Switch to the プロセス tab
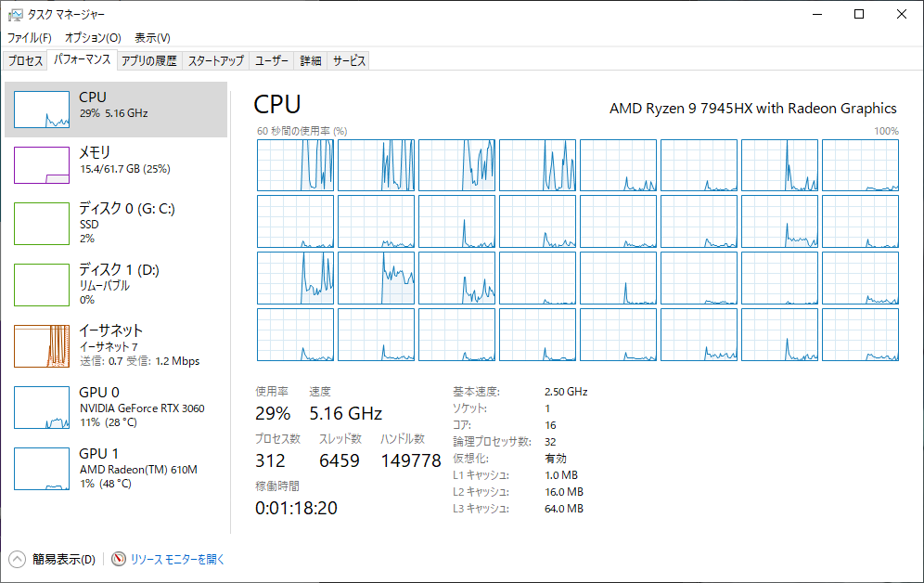 (25, 60)
